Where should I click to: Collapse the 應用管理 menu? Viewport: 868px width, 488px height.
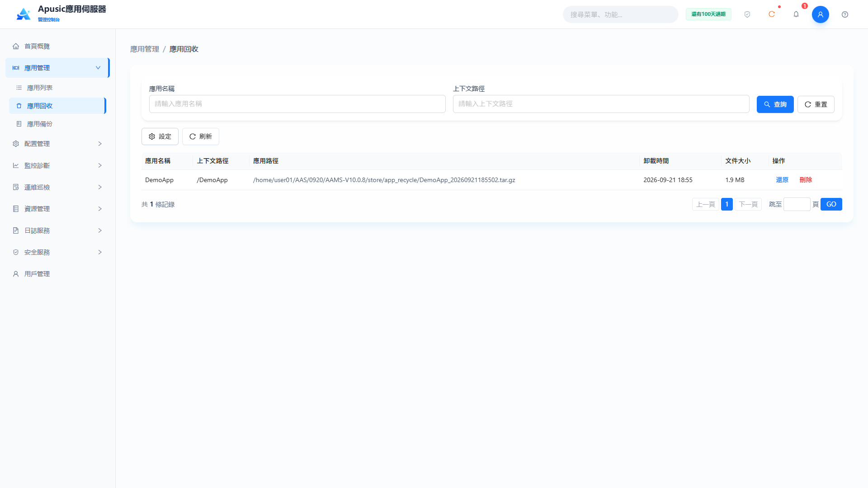[x=57, y=68]
